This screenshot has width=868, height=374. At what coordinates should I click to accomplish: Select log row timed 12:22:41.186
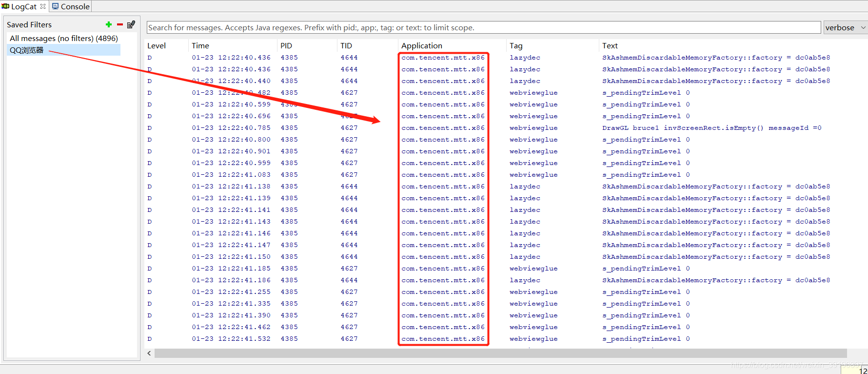pos(506,280)
